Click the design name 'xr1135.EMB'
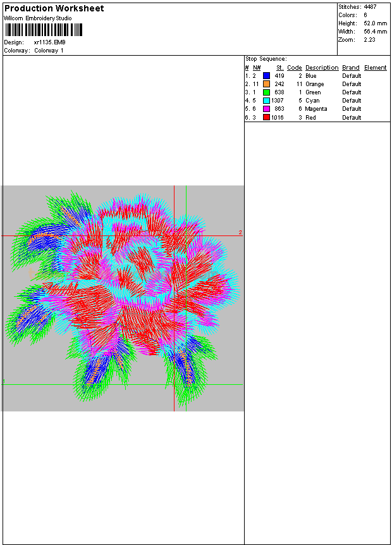This screenshot has width=392, height=545. [50, 42]
